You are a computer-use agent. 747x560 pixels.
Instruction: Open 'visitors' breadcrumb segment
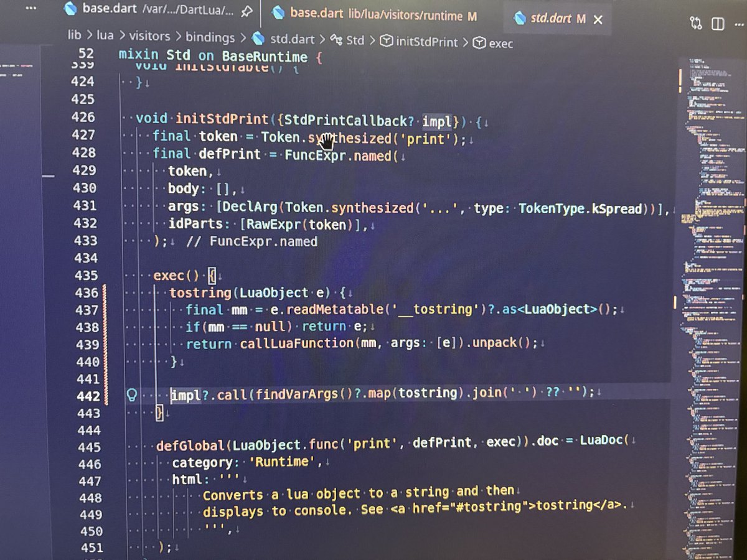click(149, 37)
